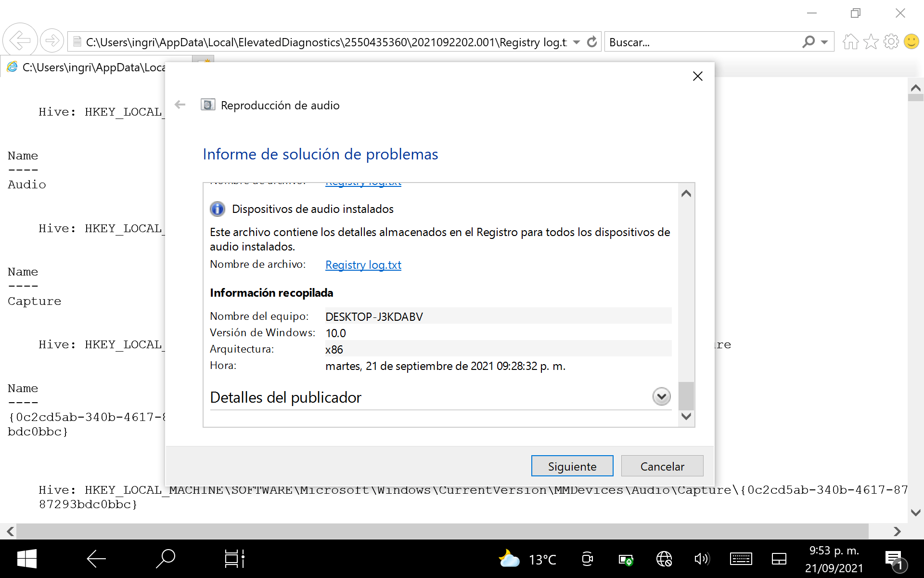Screen dimensions: 924x578
Task: Select the C:\Users\ingri browser tab
Action: 91,67
